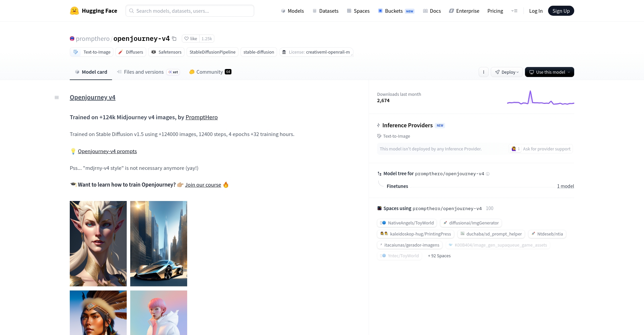Click the Log In link
644x335 pixels.
pos(536,11)
